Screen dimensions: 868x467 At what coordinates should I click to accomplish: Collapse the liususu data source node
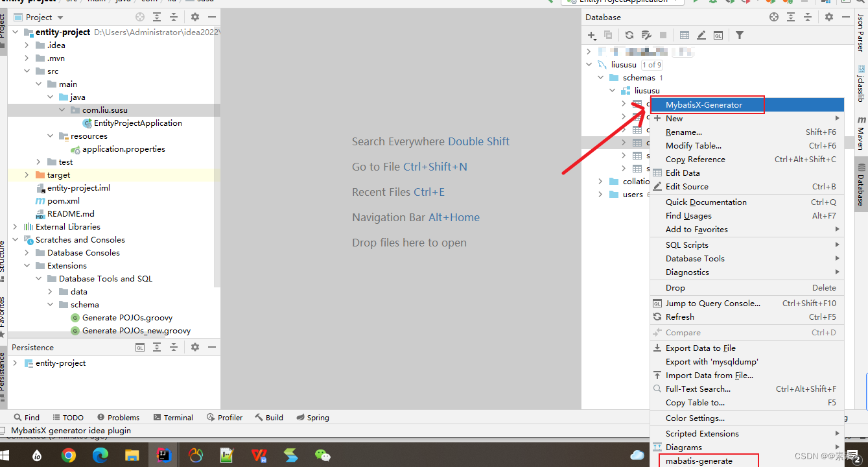click(x=589, y=65)
